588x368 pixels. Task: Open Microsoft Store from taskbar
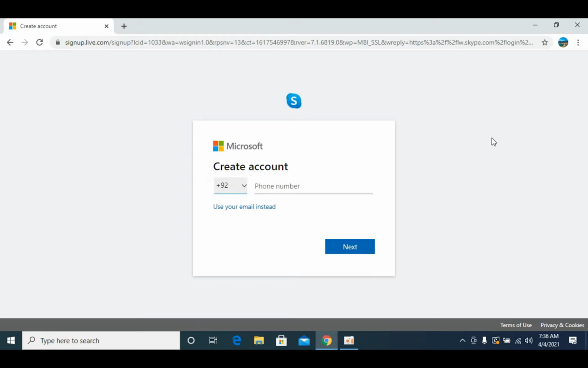coord(282,340)
